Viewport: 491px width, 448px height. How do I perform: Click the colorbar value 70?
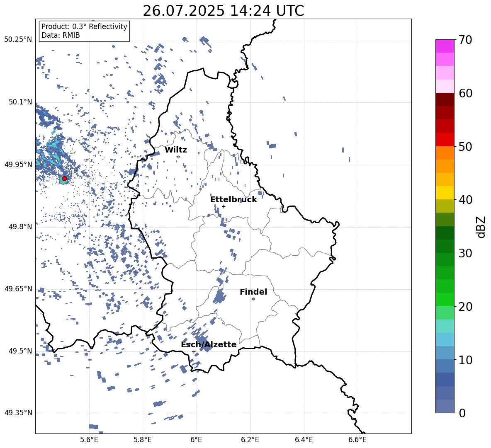click(465, 40)
